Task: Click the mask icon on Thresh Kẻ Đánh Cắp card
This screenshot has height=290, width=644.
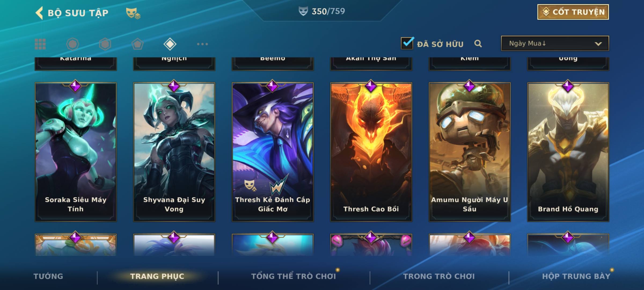Action: (250, 185)
